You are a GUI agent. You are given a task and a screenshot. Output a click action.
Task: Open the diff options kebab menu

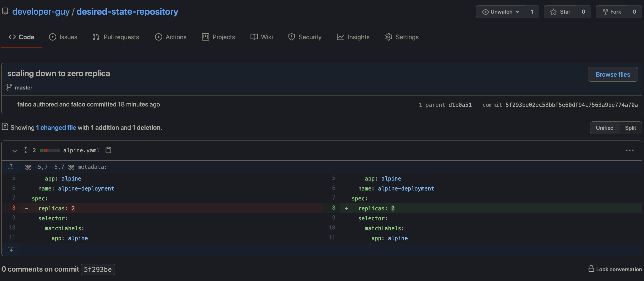[x=629, y=150]
